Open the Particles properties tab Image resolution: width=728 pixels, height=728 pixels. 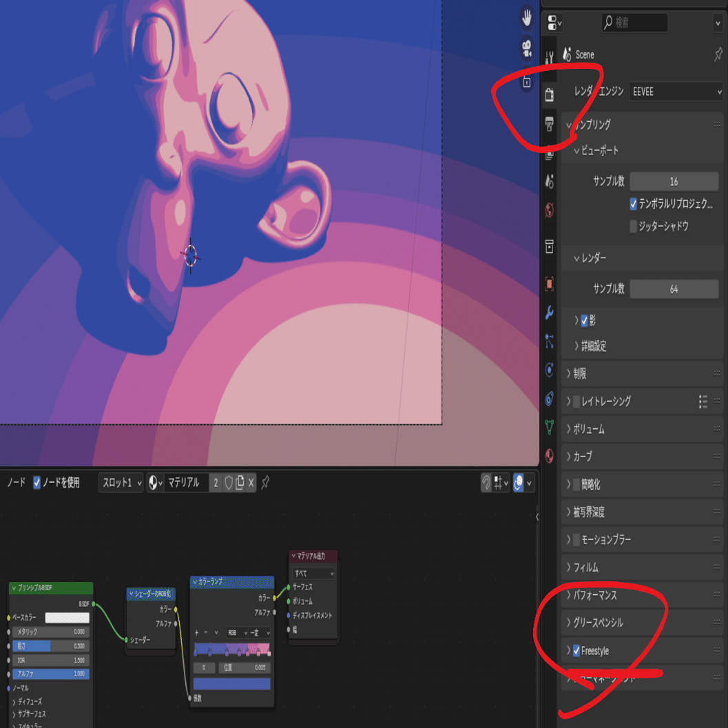(x=549, y=341)
